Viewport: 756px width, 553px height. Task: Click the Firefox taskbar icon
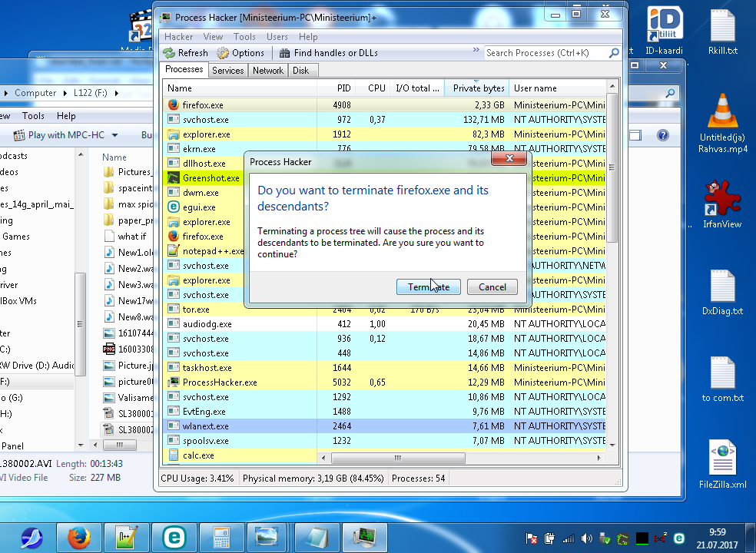pos(78,538)
